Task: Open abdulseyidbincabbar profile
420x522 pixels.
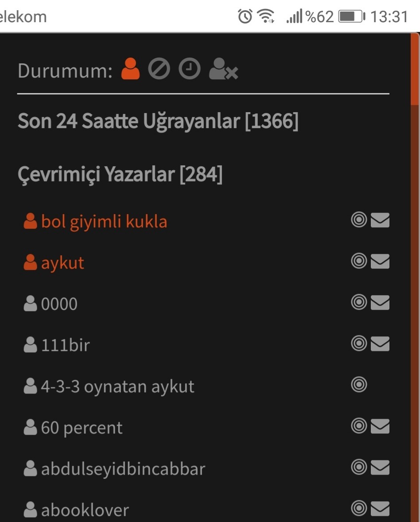Action: click(x=123, y=469)
